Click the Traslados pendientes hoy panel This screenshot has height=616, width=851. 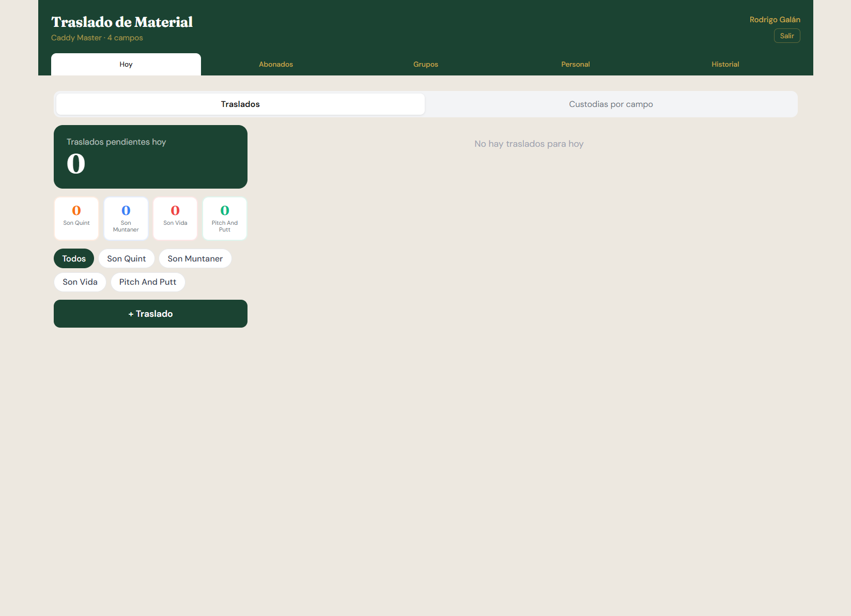click(x=150, y=157)
